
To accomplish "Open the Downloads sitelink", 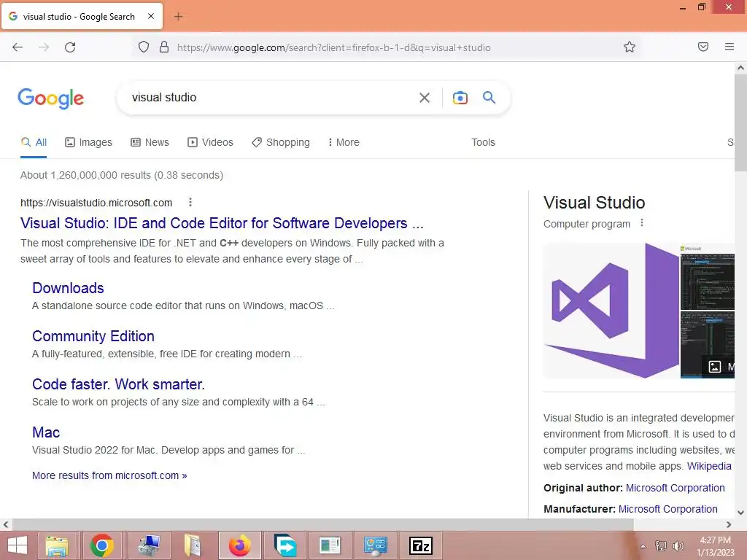I will 68,288.
